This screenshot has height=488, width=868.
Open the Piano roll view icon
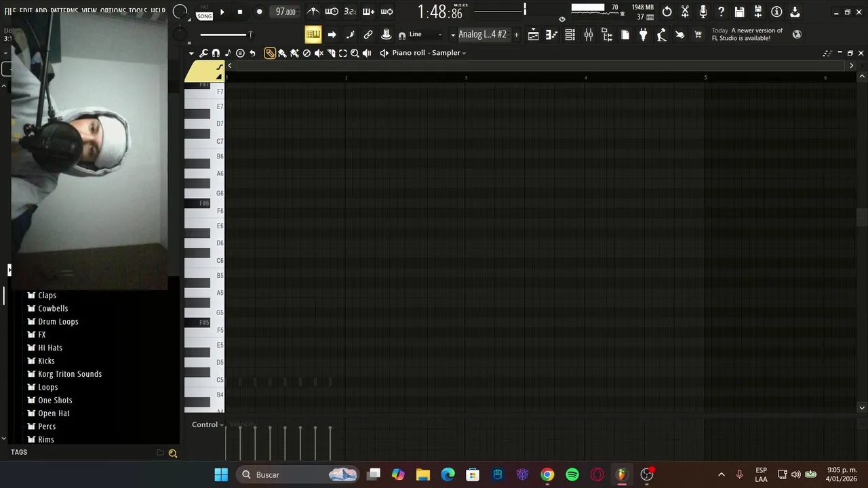(x=552, y=35)
